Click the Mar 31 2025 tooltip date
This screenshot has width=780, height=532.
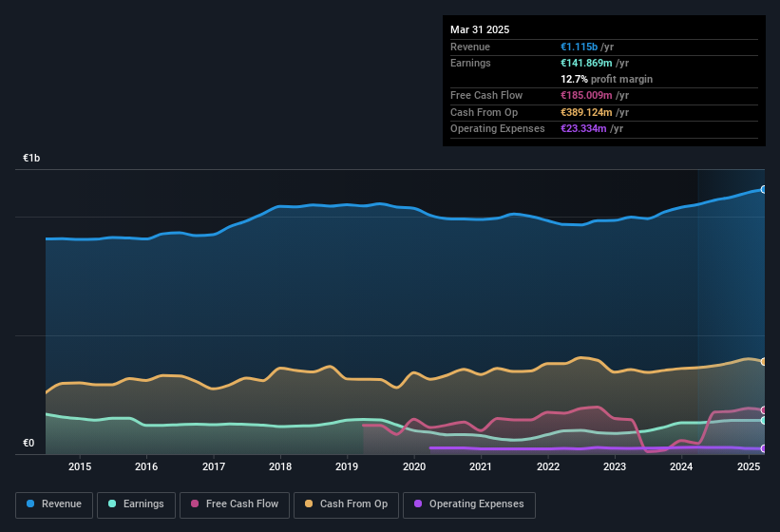(x=480, y=29)
